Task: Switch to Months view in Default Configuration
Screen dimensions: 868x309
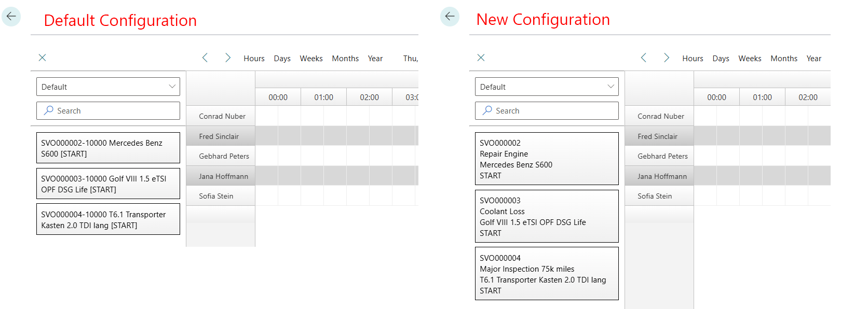Action: coord(345,59)
